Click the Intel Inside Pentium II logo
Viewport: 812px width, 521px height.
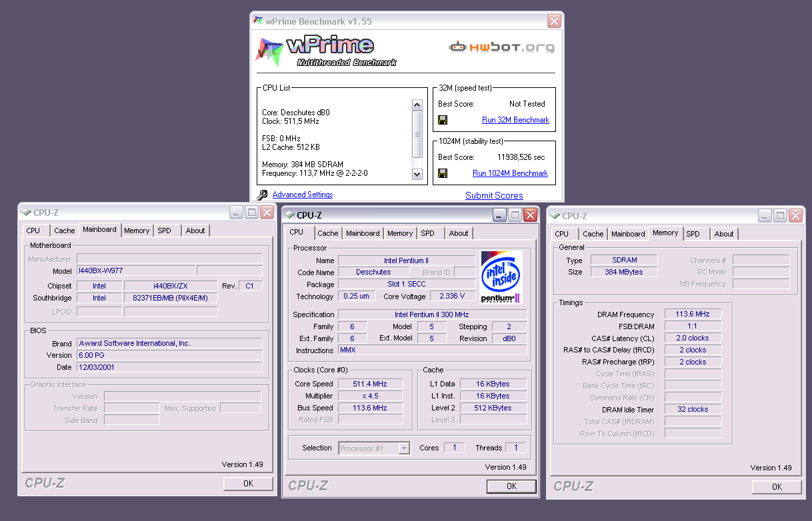pyautogui.click(x=501, y=277)
